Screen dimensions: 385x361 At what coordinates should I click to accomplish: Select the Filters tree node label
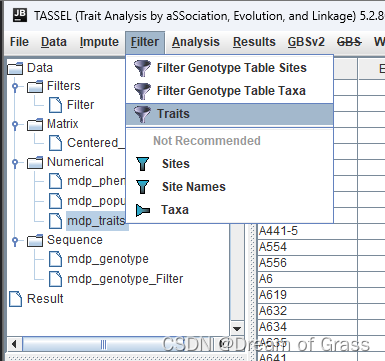click(x=63, y=86)
